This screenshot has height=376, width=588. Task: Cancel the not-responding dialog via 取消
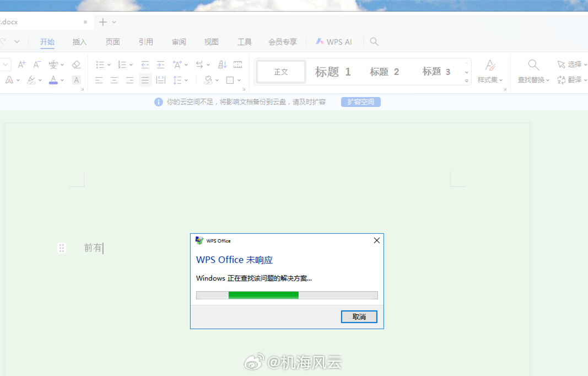[359, 316]
